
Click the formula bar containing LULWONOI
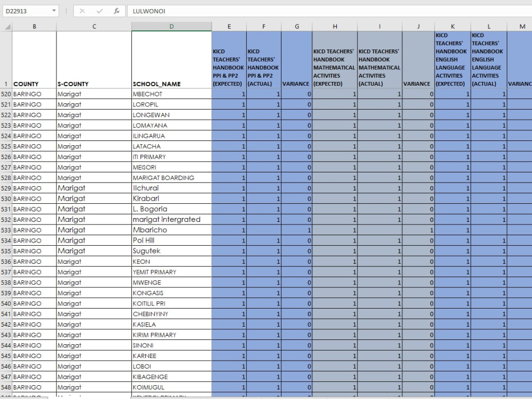click(329, 11)
